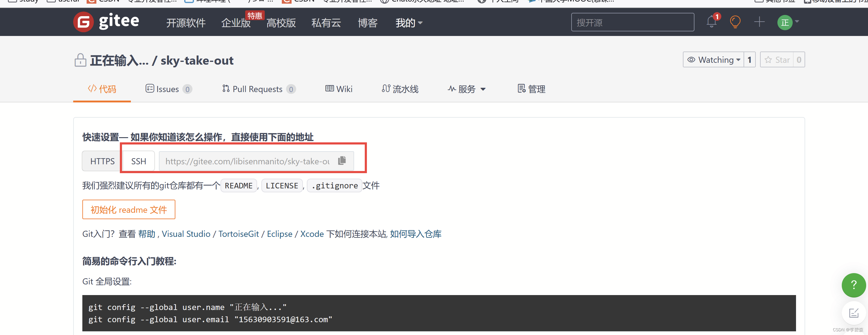Viewport: 868px width, 335px height.
Task: Copy repository URL with clipboard icon
Action: pos(342,161)
